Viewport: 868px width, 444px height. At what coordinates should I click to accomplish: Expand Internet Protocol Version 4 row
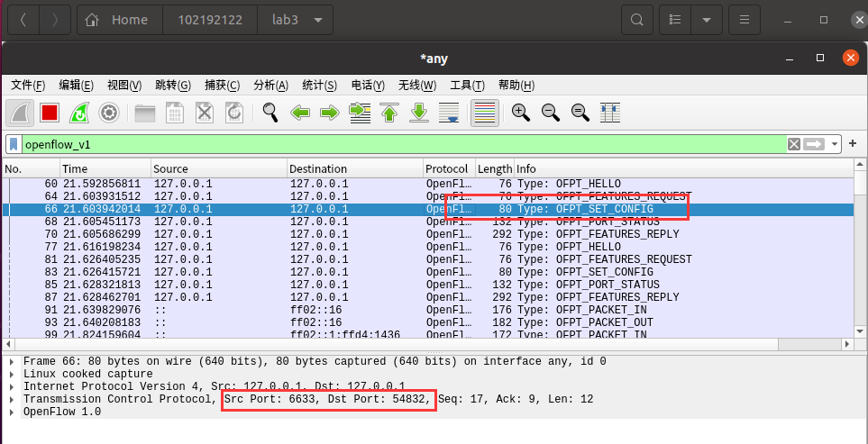(x=13, y=387)
